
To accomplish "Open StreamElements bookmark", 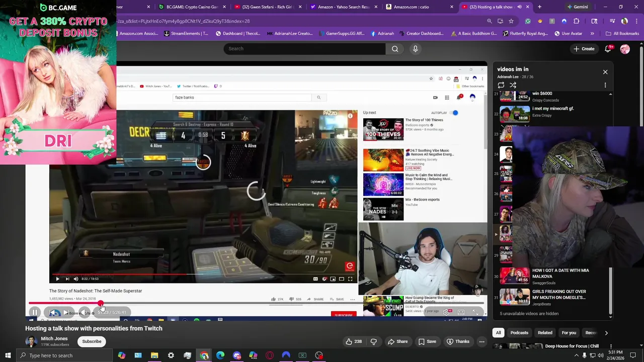I will 186,34.
